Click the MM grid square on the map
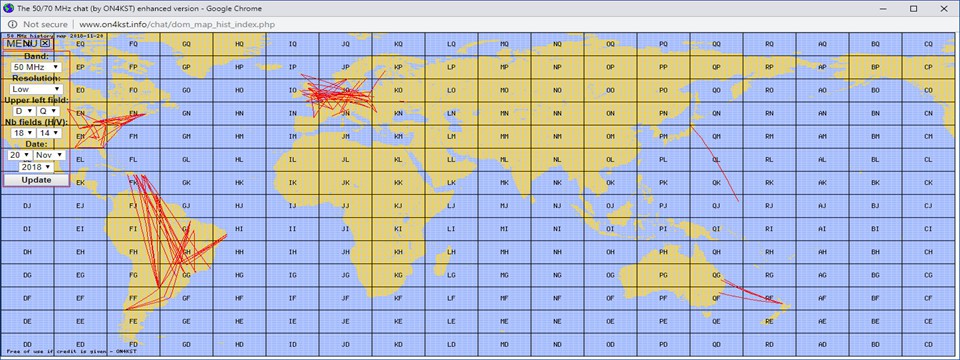The width and height of the screenshot is (960, 360). click(x=504, y=137)
